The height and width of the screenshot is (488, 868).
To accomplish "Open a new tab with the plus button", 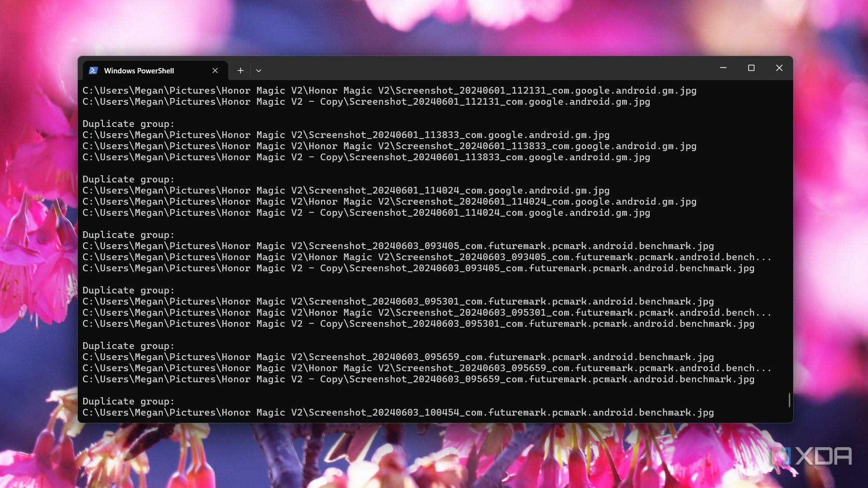I will pos(240,70).
